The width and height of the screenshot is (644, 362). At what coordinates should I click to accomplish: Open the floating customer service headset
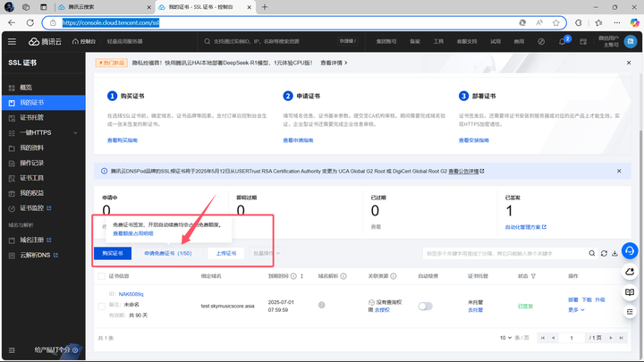click(630, 251)
